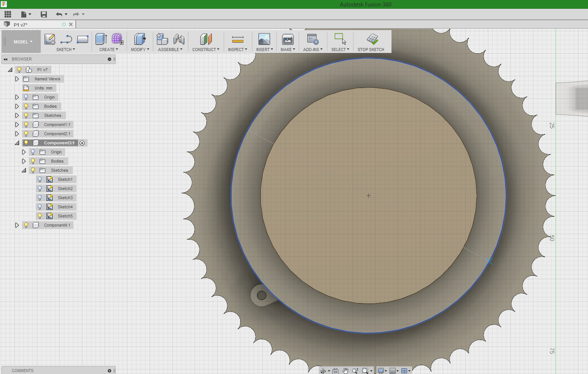Expand Component1:1 tree node
Screen dimensions: 588x374
(17, 125)
